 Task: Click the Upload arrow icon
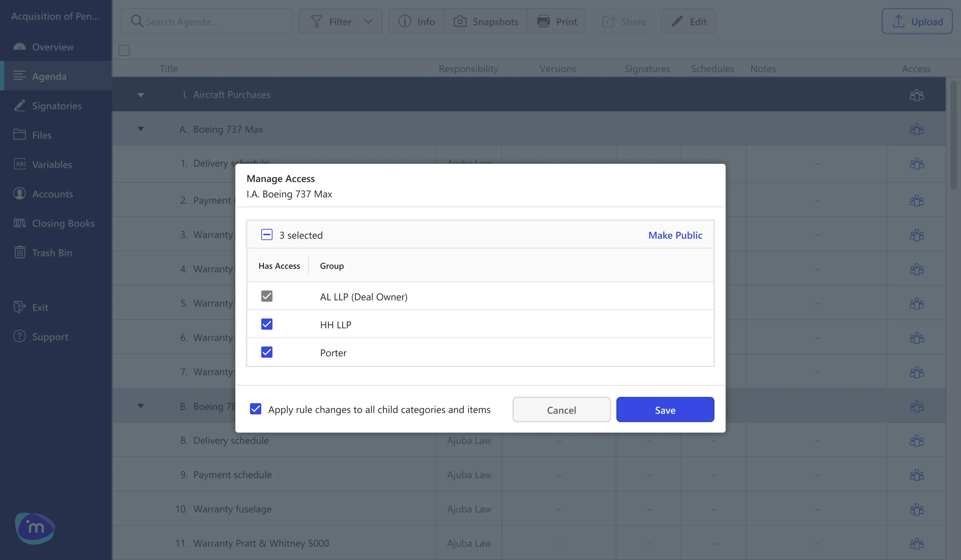(x=898, y=21)
